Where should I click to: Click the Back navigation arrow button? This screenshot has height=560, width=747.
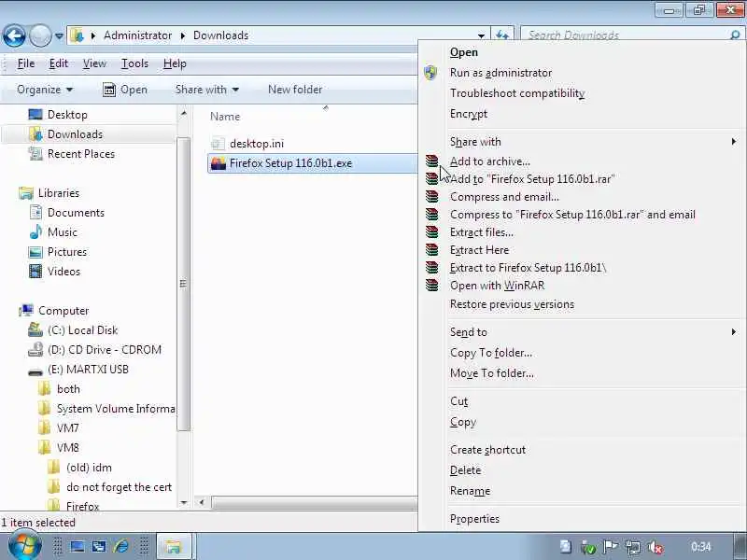(x=14, y=35)
